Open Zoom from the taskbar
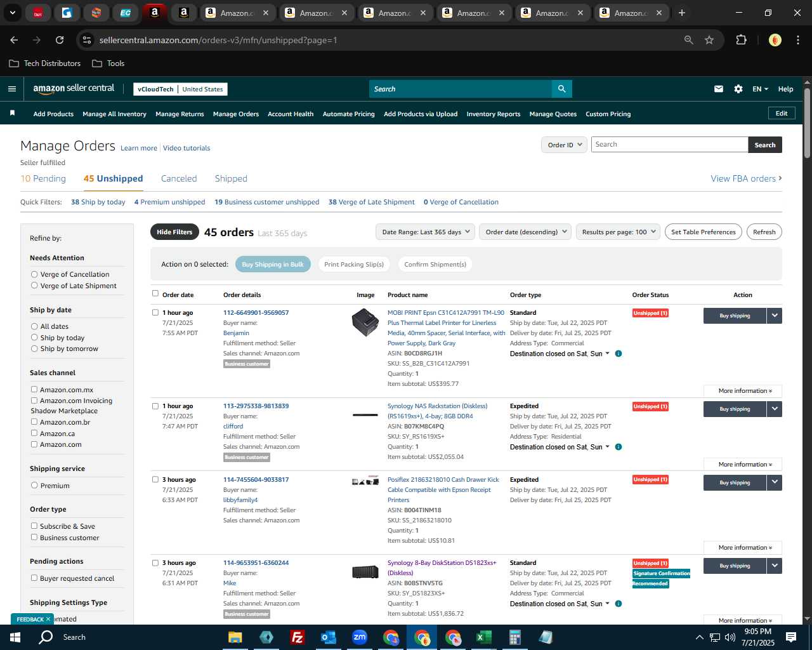Image resolution: width=812 pixels, height=650 pixels. point(360,637)
